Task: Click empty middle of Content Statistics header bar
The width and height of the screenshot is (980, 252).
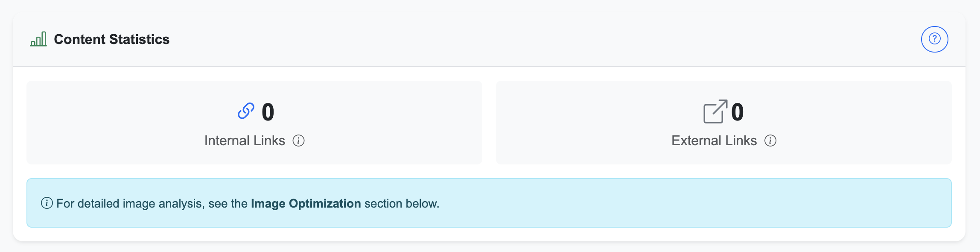Action: click(x=512, y=39)
